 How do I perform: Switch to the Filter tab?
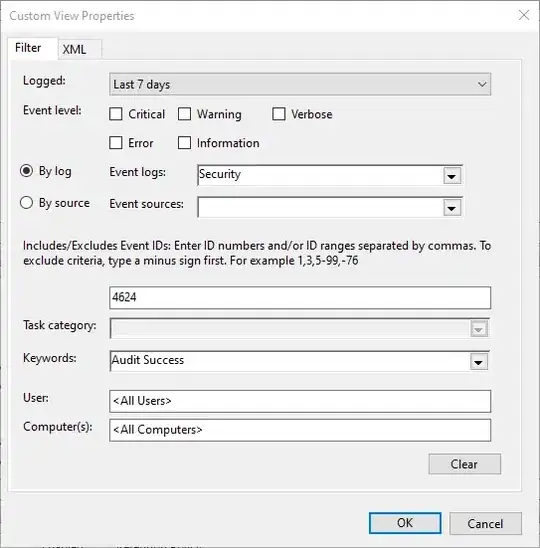click(33, 48)
